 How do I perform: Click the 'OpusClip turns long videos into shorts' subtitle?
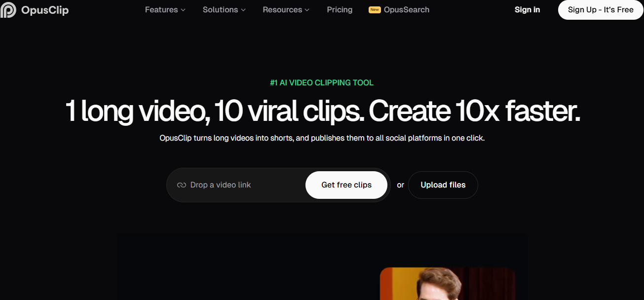322,138
